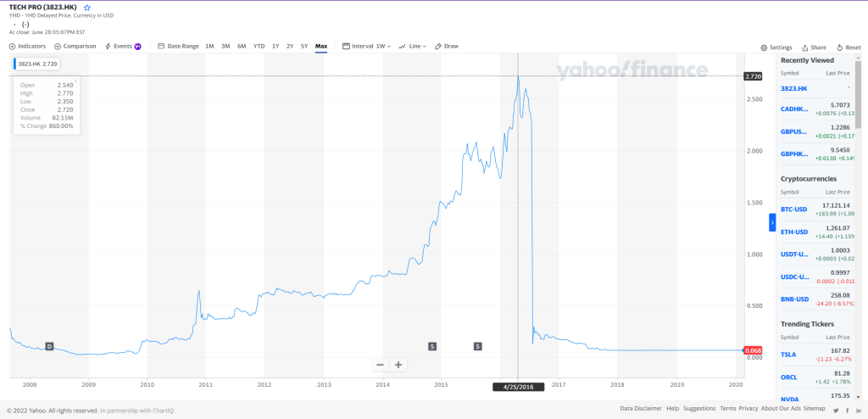Open the Line chart type dropdown
The width and height of the screenshot is (868, 419).
click(x=413, y=46)
